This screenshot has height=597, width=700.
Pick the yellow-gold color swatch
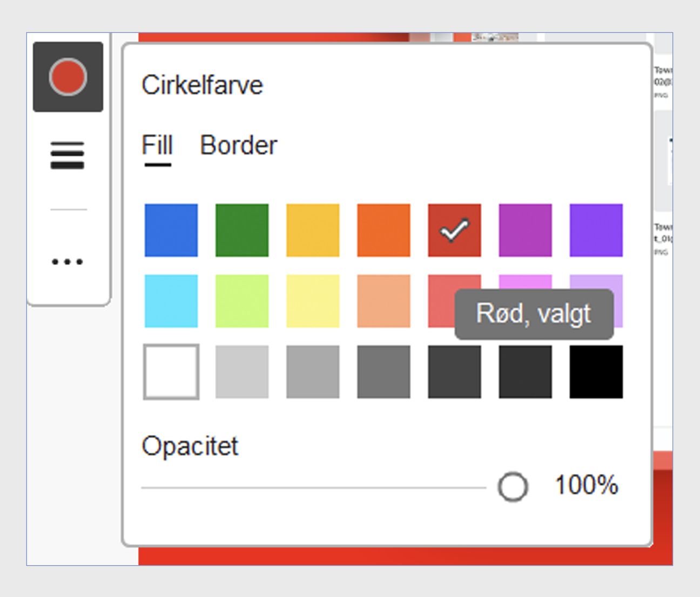(x=313, y=230)
